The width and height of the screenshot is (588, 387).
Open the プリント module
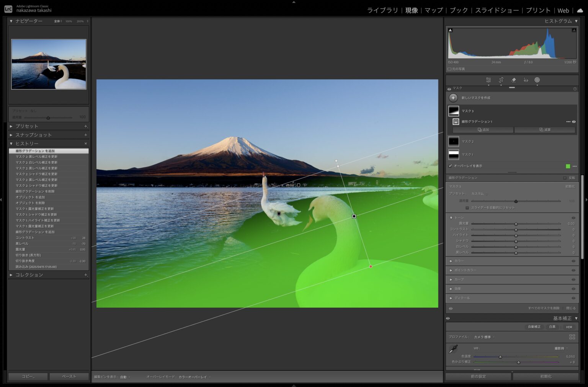tap(538, 10)
